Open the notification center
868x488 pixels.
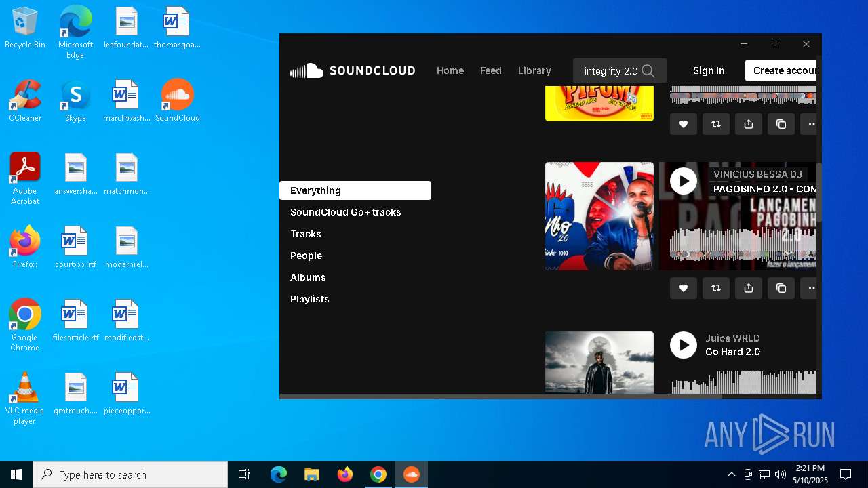coord(846,474)
